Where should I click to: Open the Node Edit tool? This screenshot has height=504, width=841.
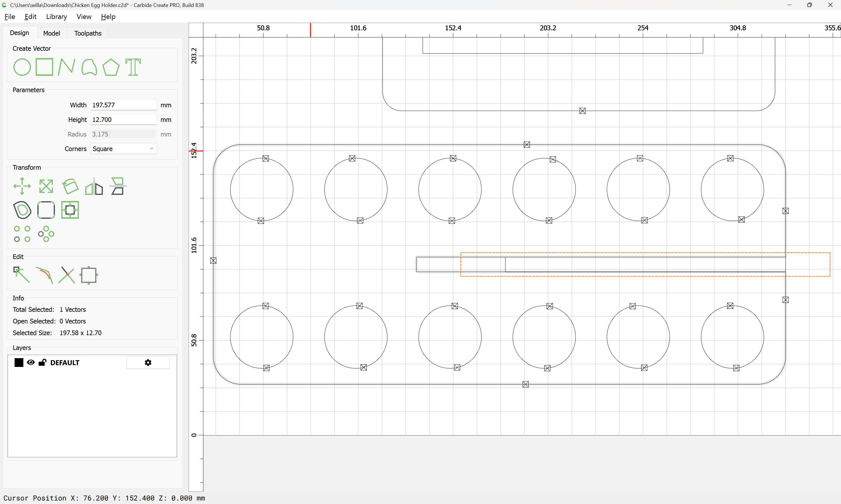tap(21, 275)
